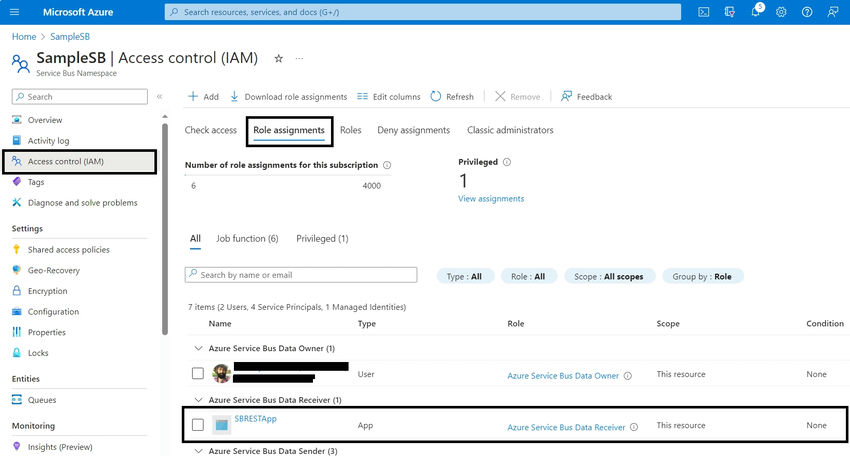Open Directories and subscriptions filter icon

tap(729, 12)
